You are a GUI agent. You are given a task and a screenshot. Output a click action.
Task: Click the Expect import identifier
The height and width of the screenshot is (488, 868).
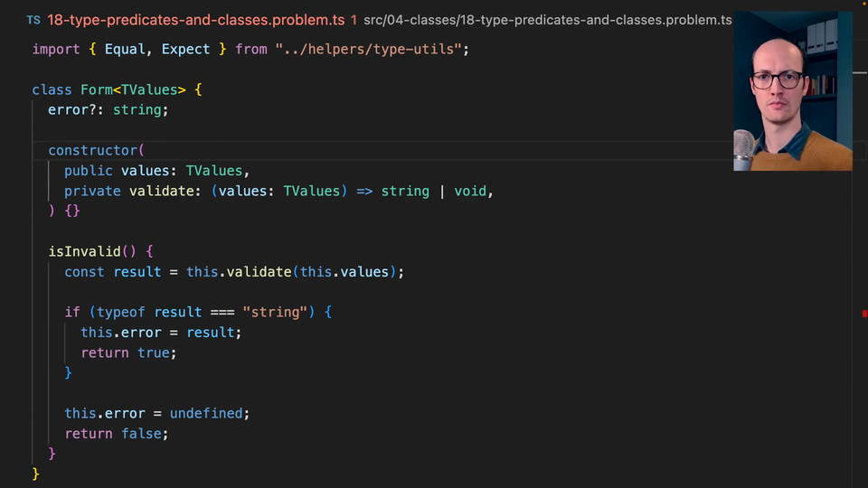click(x=185, y=50)
